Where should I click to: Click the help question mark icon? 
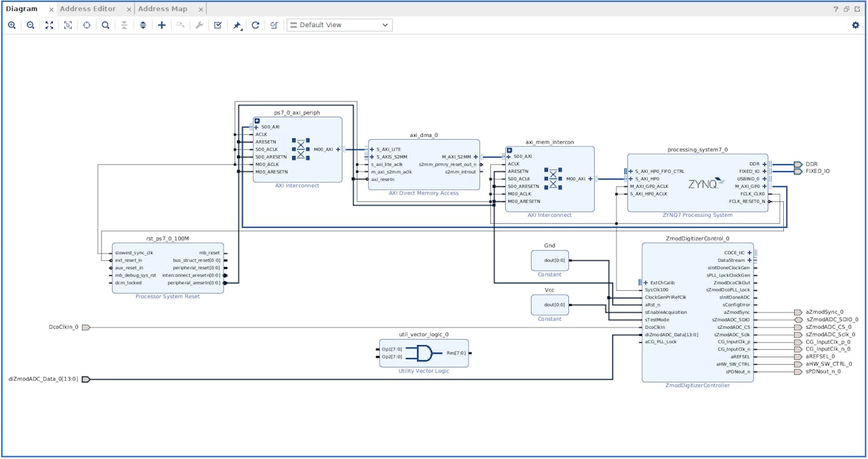pos(835,9)
